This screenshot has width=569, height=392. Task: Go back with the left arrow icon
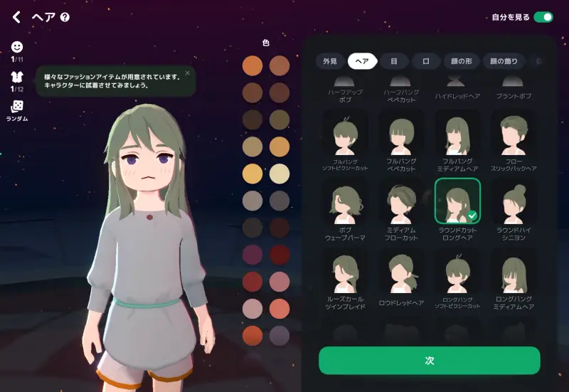pos(16,17)
